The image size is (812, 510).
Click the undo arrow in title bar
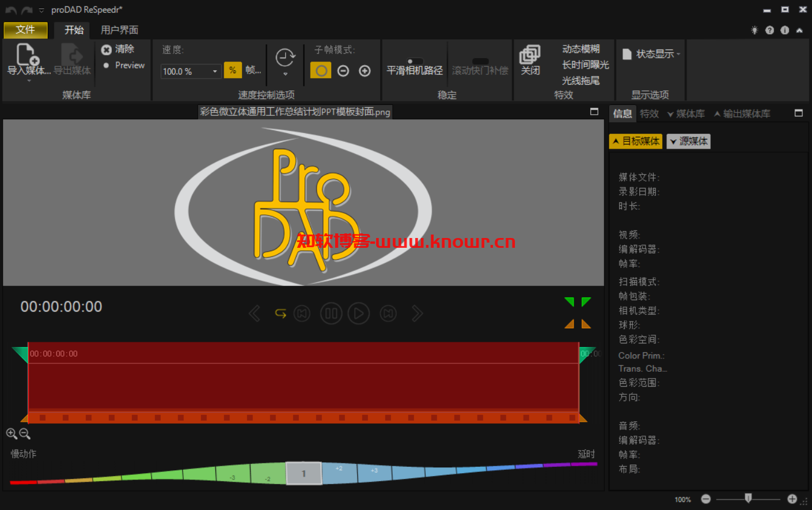click(x=10, y=10)
